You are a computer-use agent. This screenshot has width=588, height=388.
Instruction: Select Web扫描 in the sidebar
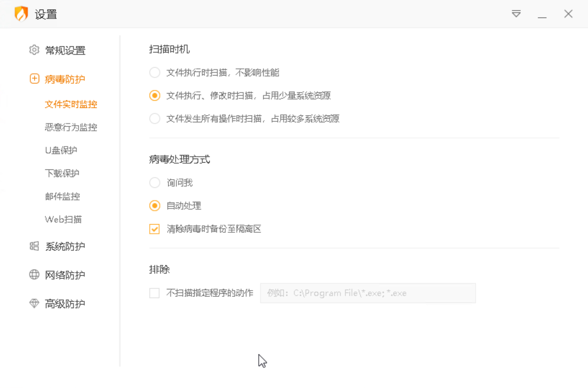(64, 219)
